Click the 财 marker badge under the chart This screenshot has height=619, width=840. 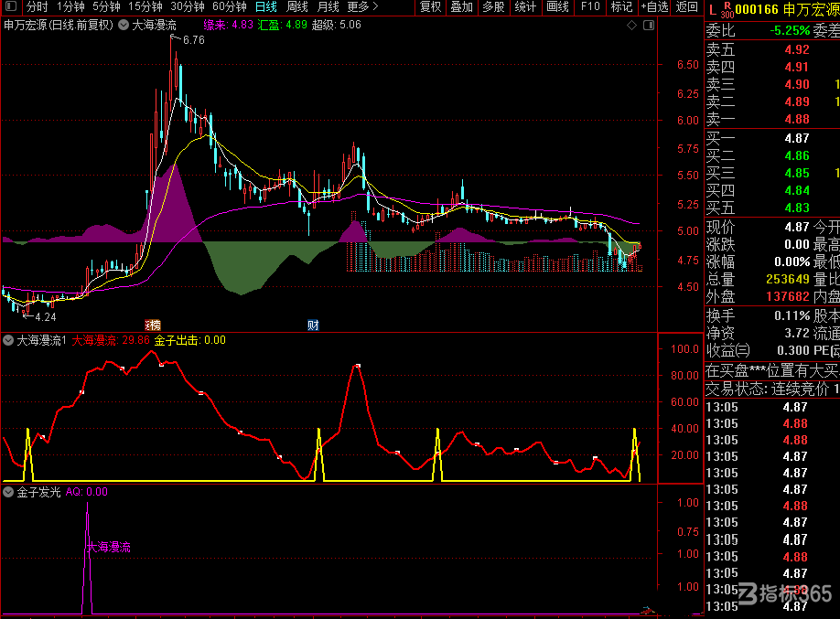[x=313, y=325]
